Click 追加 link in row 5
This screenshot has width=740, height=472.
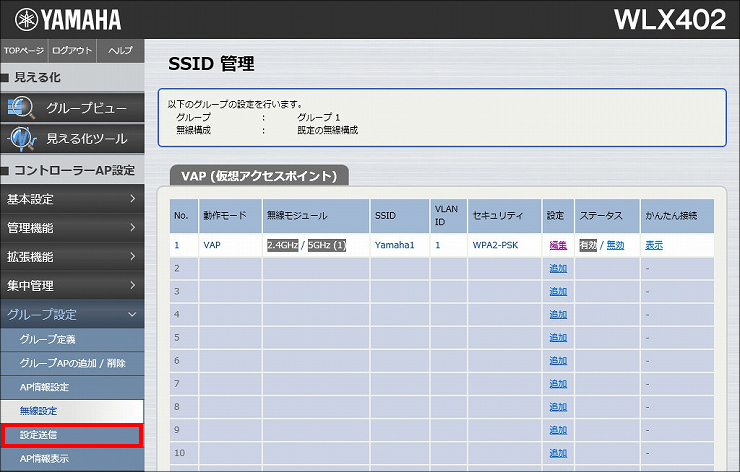tap(558, 338)
